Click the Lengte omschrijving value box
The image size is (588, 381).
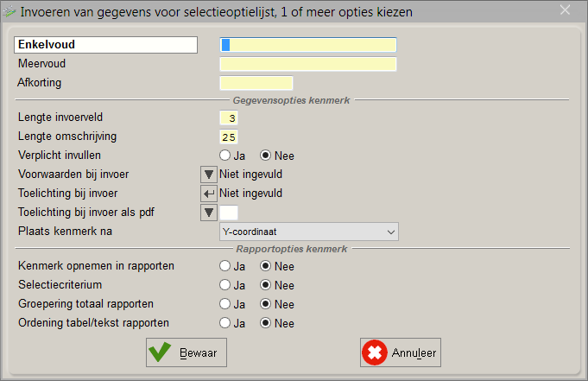pyautogui.click(x=229, y=137)
